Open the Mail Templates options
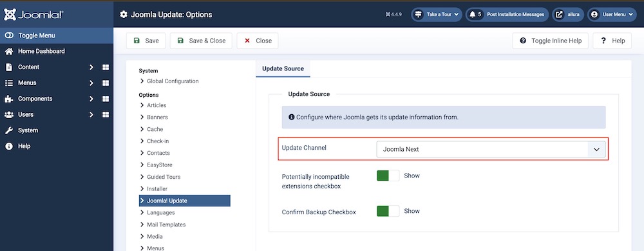 166,225
